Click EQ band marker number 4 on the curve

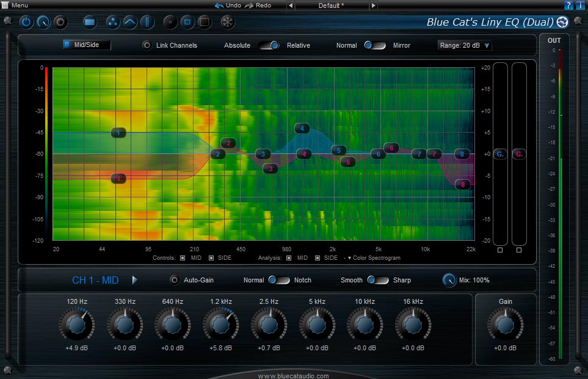pos(301,128)
